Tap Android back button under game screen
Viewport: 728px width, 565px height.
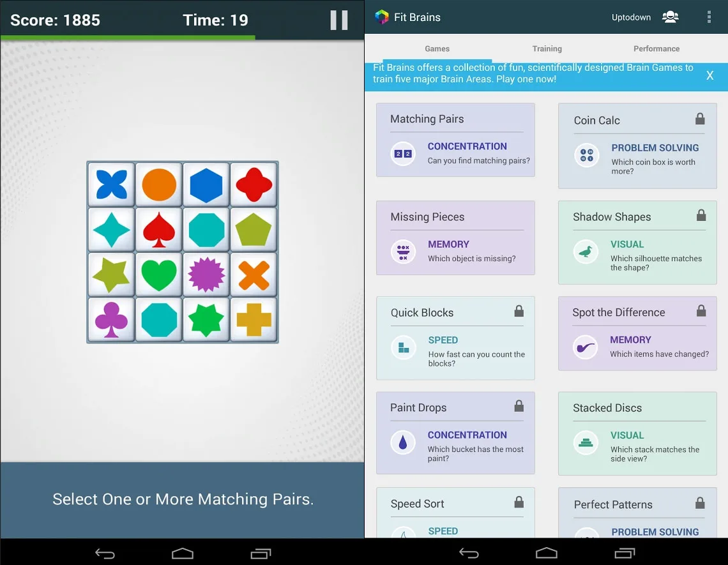pos(105,554)
